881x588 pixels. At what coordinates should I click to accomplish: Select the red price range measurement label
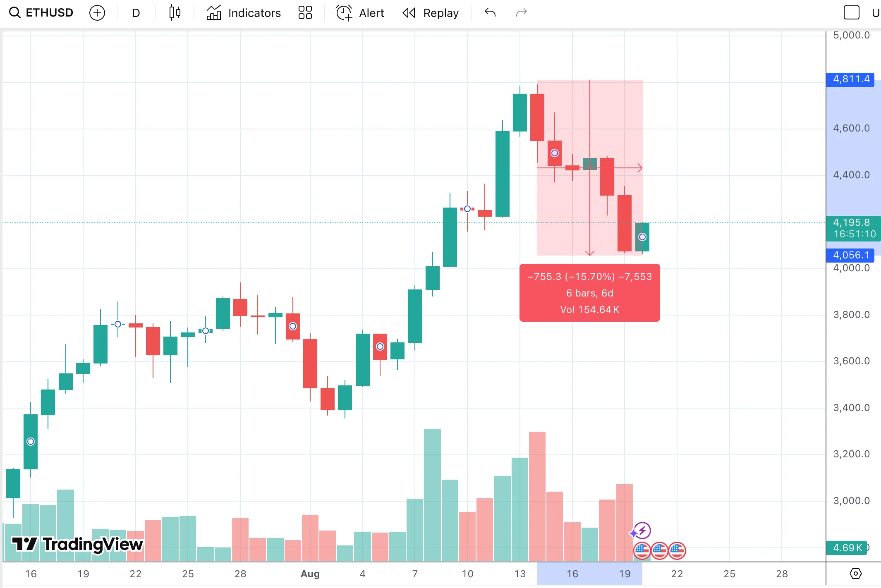coord(589,293)
